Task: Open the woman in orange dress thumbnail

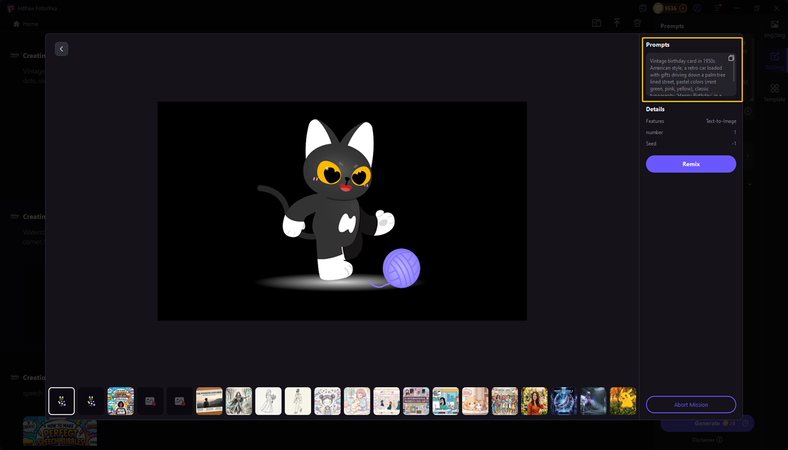Action: tap(534, 401)
